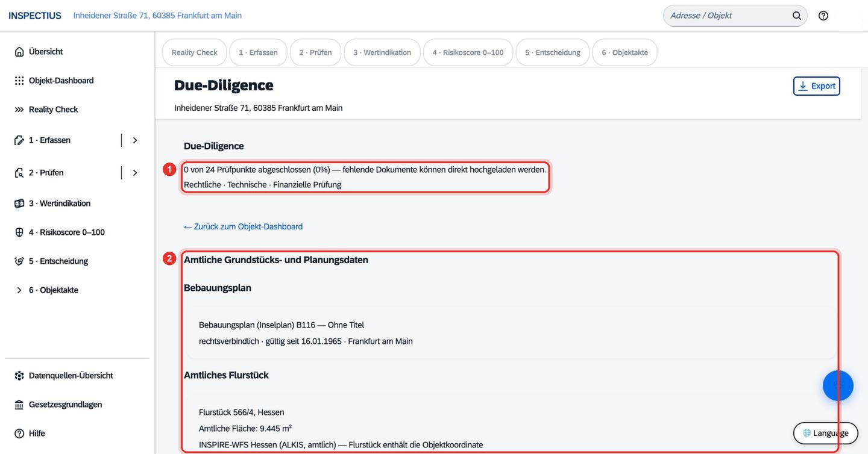Click the INSPECTIUS logo
The height and width of the screenshot is (454, 868).
coord(35,16)
